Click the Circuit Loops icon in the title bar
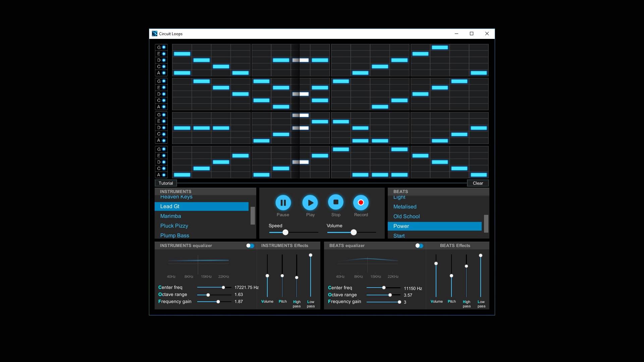Image resolution: width=644 pixels, height=362 pixels. [155, 34]
